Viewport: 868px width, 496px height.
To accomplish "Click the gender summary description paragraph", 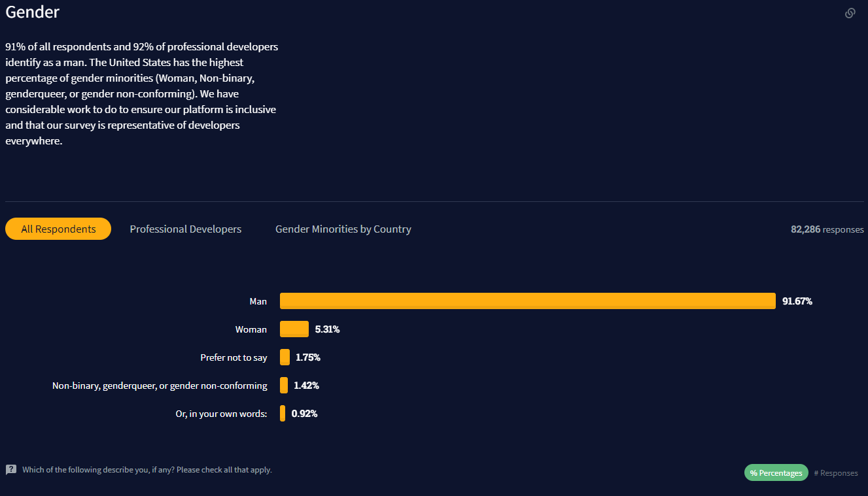I will coord(142,93).
